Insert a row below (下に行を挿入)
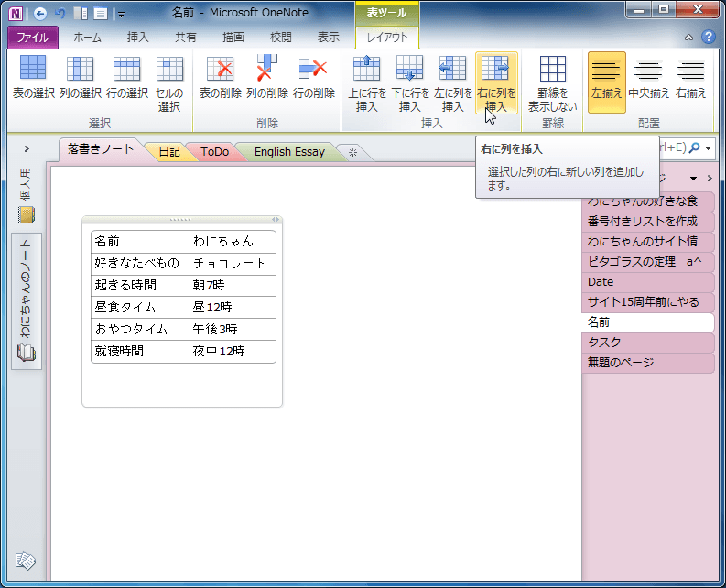Screen dimensions: 726x588 tap(410, 83)
